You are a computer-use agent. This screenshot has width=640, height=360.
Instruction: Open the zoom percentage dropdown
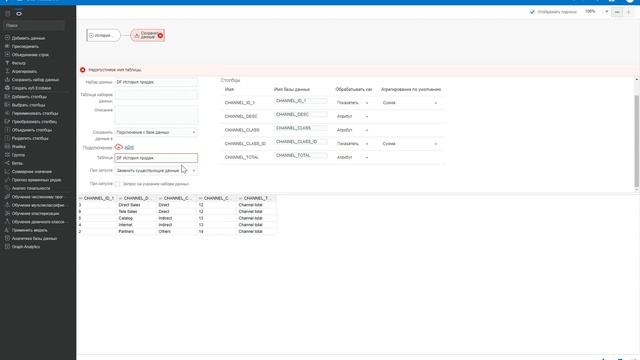tap(607, 12)
